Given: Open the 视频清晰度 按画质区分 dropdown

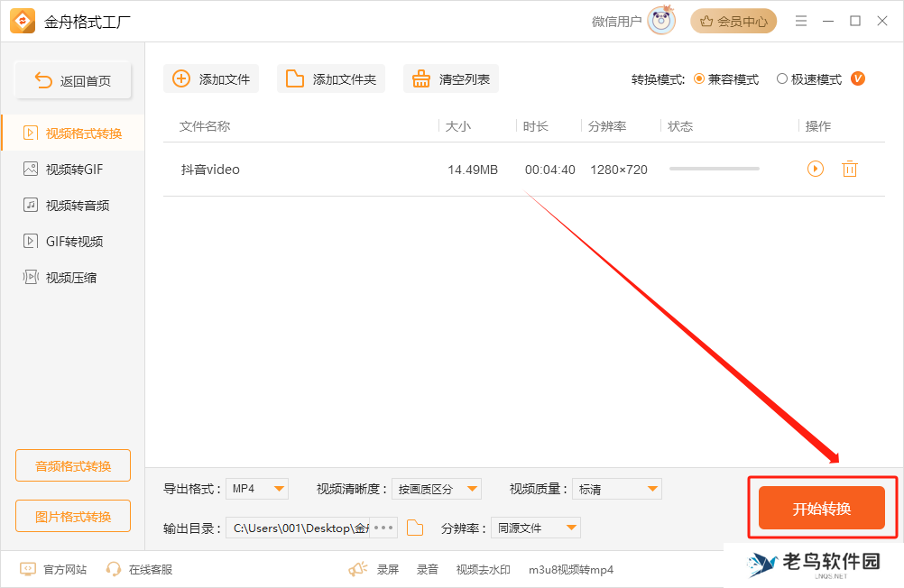Looking at the screenshot, I should pos(437,489).
